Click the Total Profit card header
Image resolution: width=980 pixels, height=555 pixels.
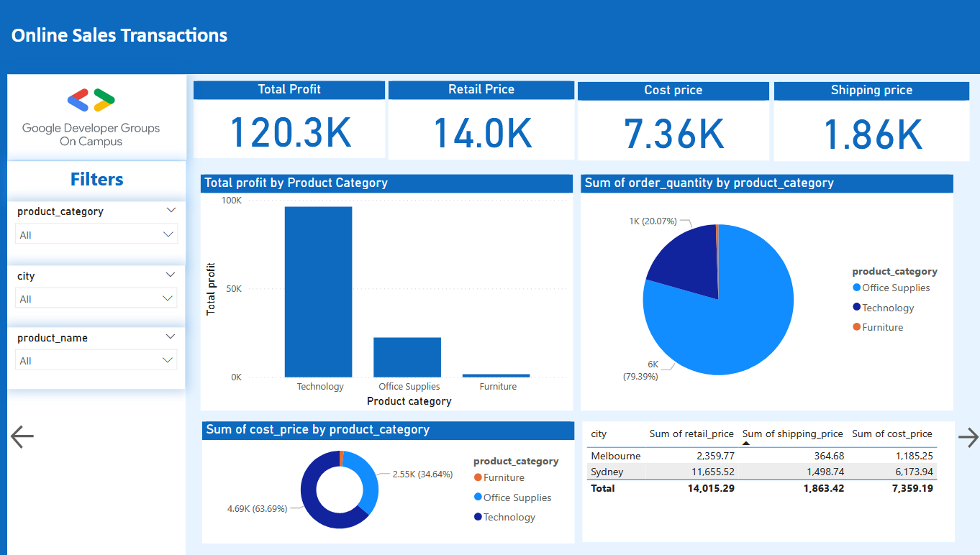(289, 89)
